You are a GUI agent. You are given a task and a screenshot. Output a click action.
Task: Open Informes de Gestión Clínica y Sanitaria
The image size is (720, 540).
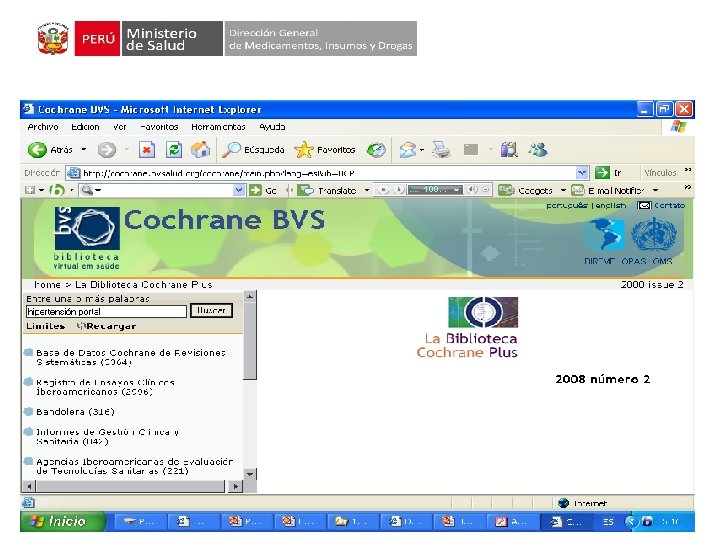[x=107, y=437]
